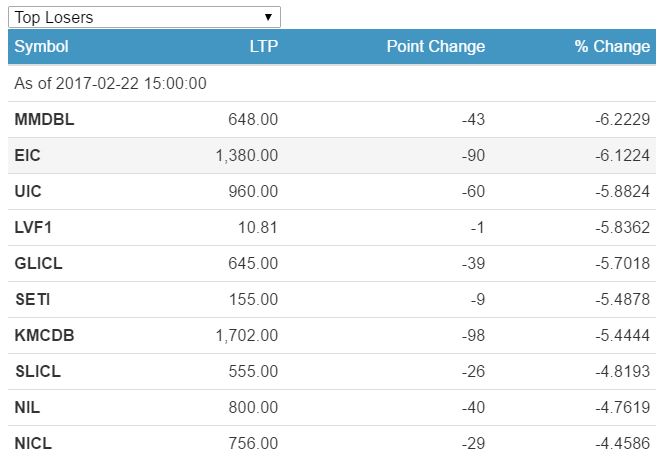
Task: Click the As of 2017-02-22 timestamp
Action: pyautogui.click(x=110, y=84)
